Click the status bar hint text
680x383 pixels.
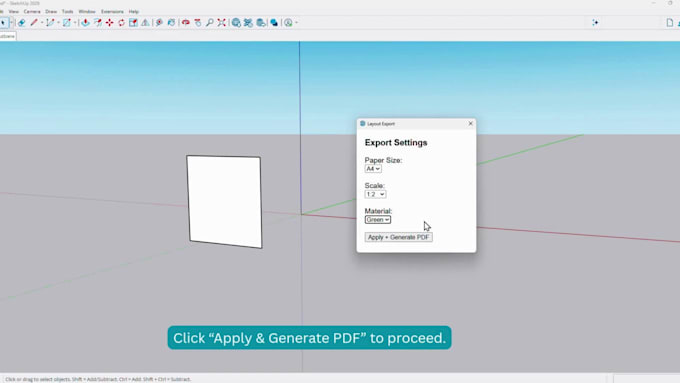point(98,379)
